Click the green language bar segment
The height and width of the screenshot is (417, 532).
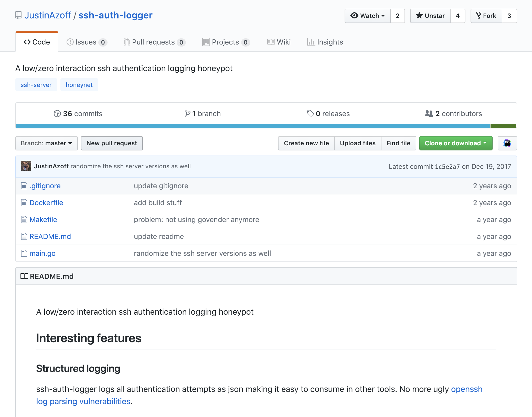pyautogui.click(x=503, y=126)
